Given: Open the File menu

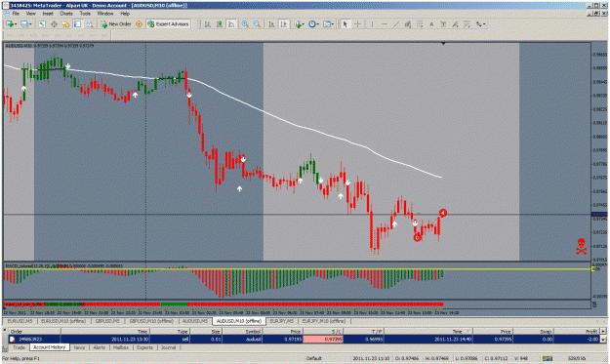Looking at the screenshot, I should coord(16,14).
